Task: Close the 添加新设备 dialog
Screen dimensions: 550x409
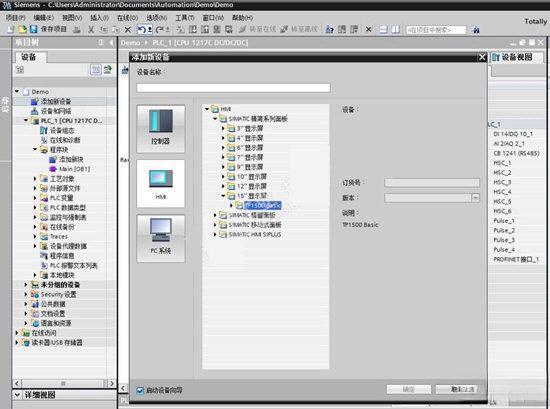Action: tap(483, 57)
